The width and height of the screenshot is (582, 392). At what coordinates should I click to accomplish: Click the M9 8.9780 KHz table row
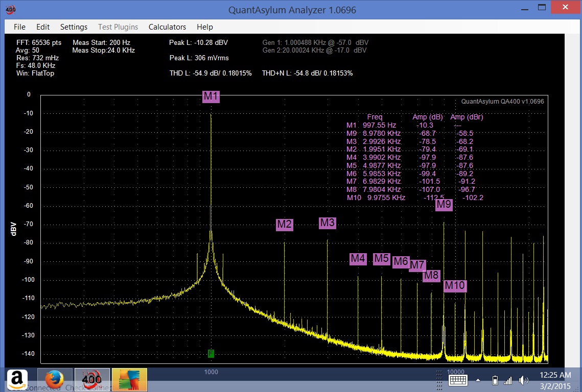(x=410, y=134)
